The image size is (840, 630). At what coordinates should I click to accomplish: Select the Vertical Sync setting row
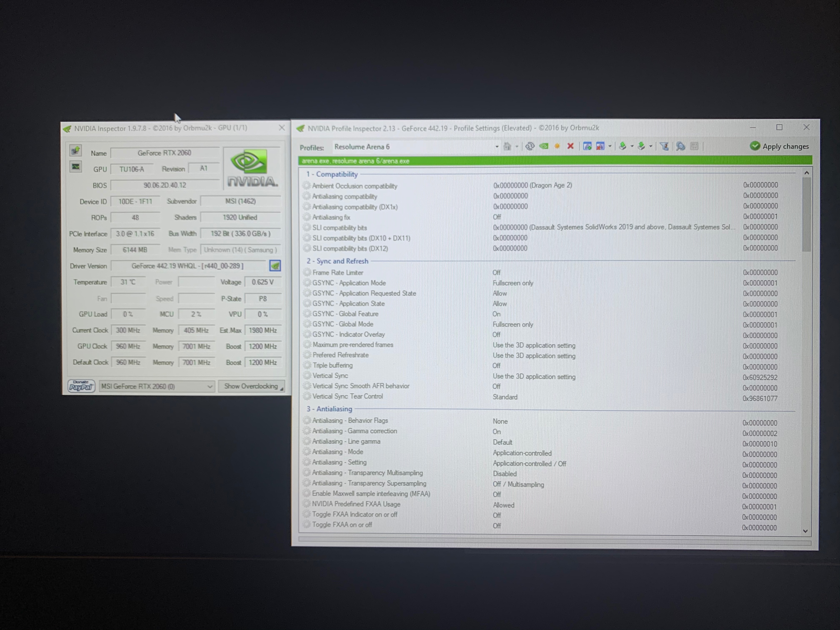coord(330,376)
